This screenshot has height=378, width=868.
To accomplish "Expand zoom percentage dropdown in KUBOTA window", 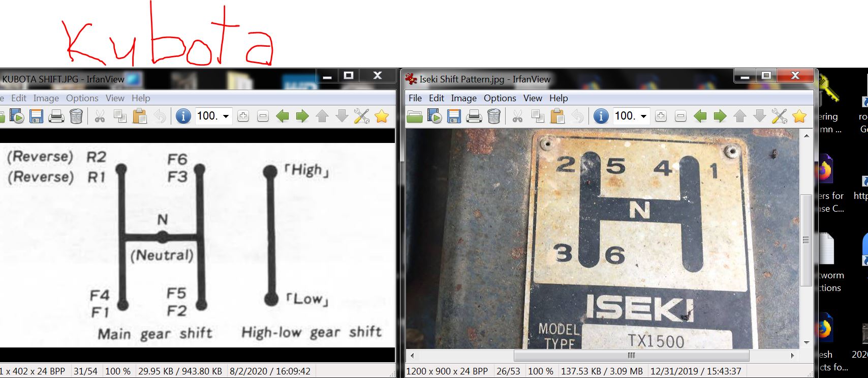I will pos(226,117).
